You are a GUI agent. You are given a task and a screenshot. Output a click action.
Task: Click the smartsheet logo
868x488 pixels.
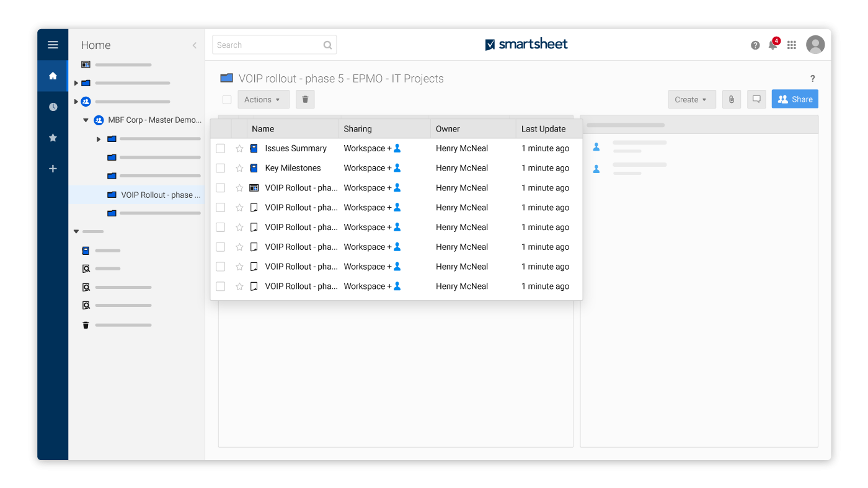pyautogui.click(x=526, y=44)
